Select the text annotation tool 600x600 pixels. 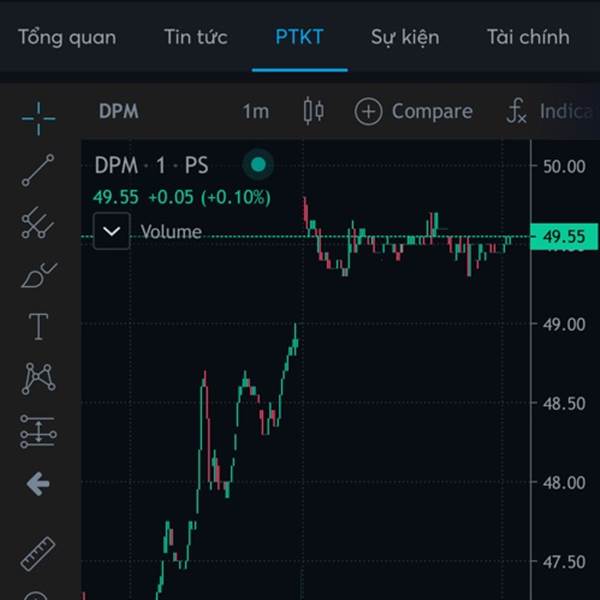coord(38,326)
